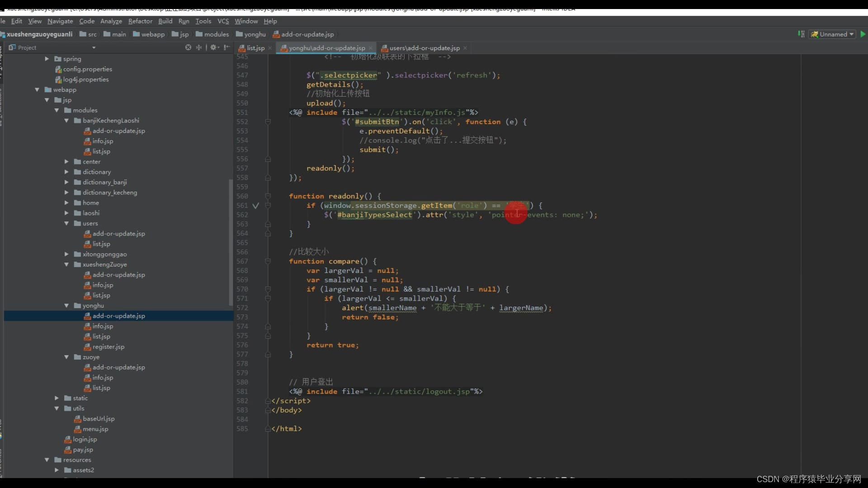Collapse the zuoye folder
The image size is (868, 488).
click(x=66, y=357)
